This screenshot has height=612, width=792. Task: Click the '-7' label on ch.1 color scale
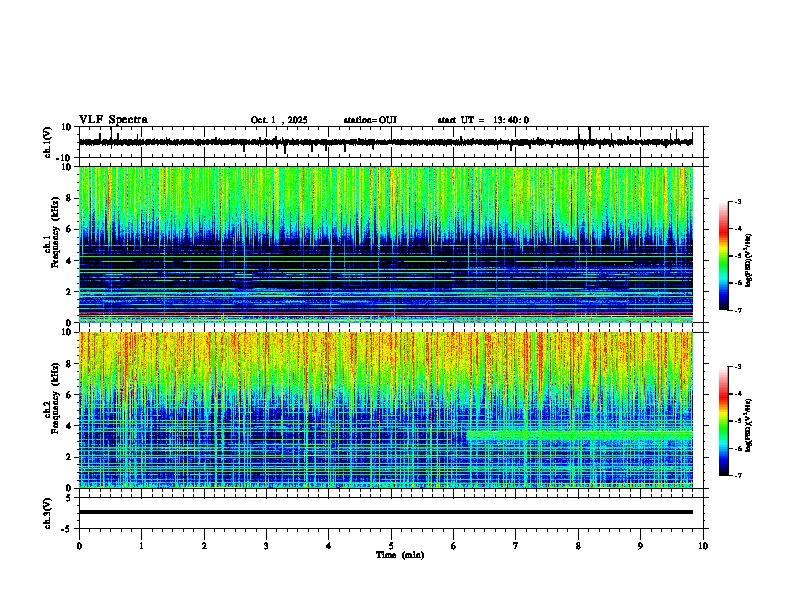pyautogui.click(x=737, y=310)
